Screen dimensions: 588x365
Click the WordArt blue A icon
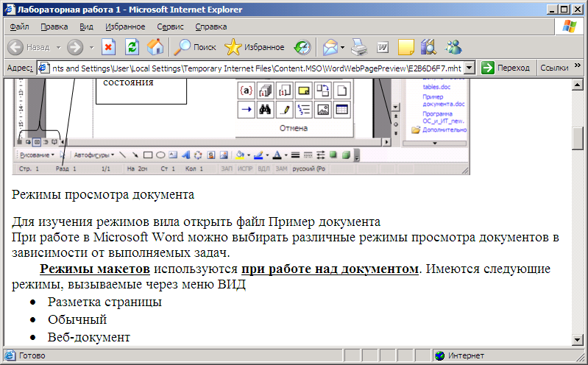(x=185, y=155)
